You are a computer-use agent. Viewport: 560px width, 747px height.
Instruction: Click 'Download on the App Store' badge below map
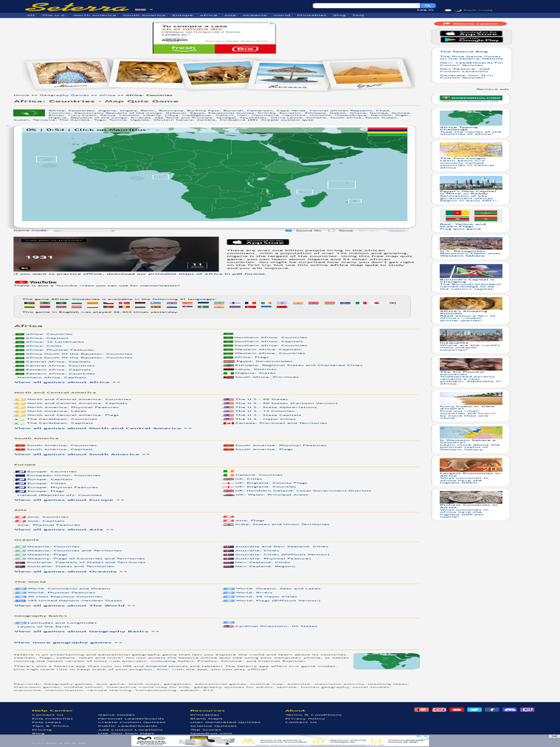pos(257,242)
